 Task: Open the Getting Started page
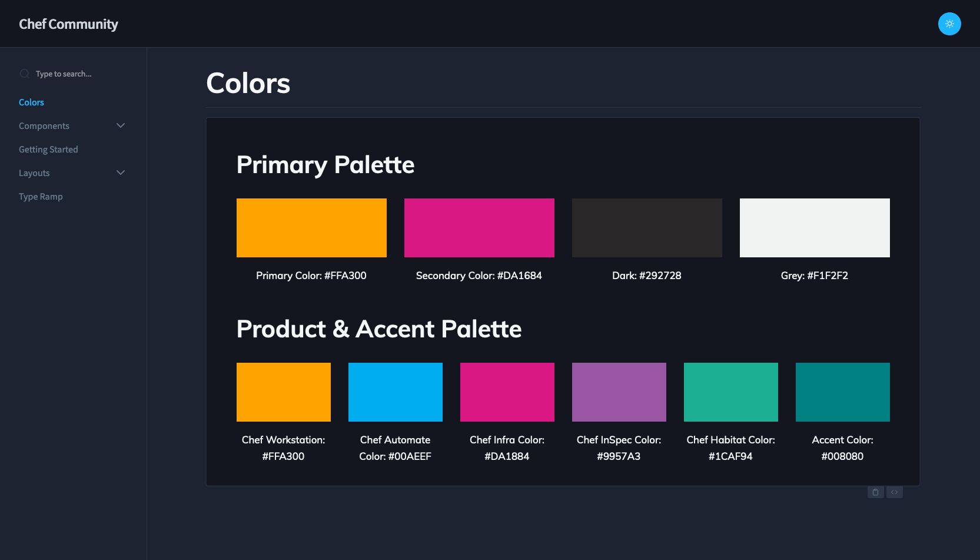[x=48, y=150]
